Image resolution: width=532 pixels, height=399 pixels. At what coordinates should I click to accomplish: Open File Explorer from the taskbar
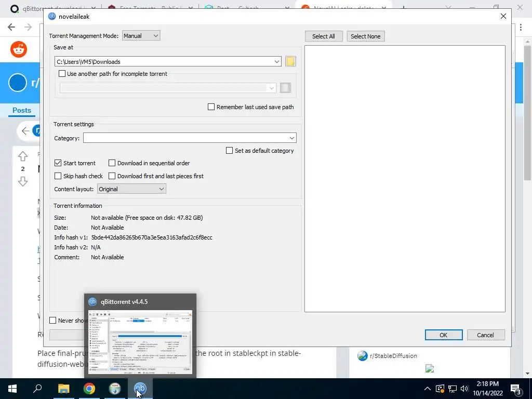63,389
